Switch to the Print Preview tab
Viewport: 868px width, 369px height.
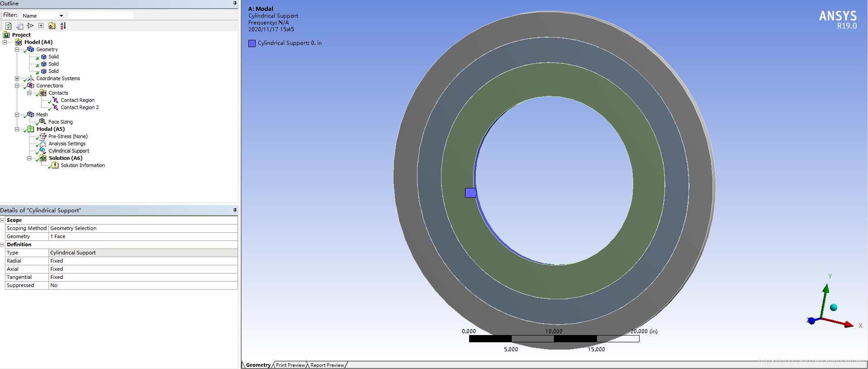pos(290,365)
